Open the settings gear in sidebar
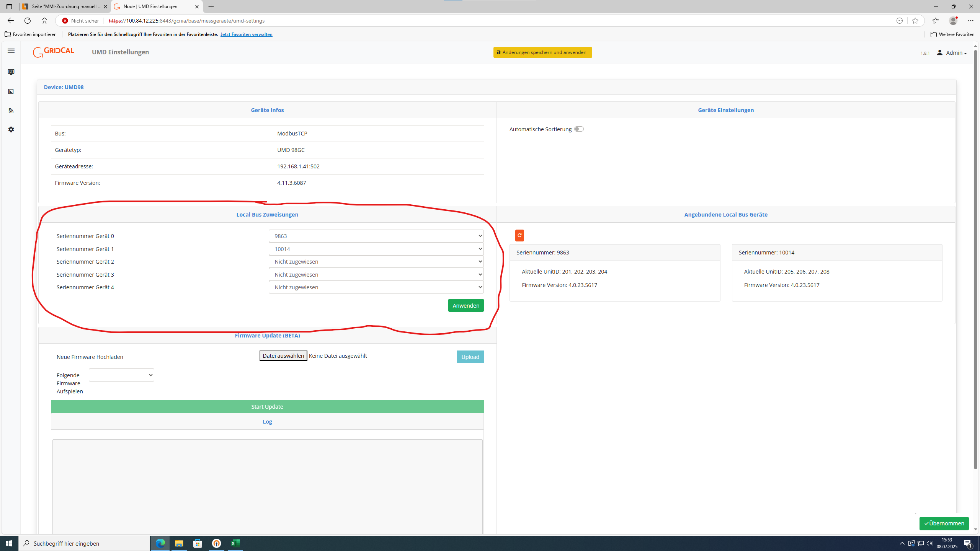The width and height of the screenshot is (980, 551). 11,130
